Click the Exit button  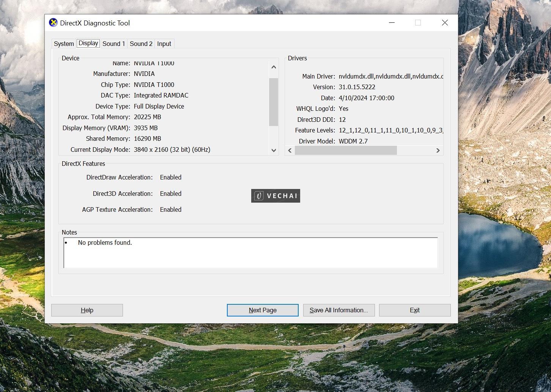pos(415,310)
